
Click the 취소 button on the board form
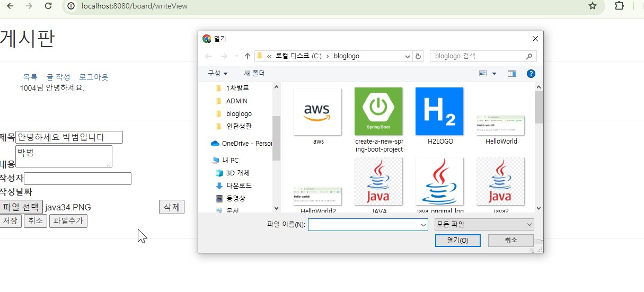coord(36,221)
